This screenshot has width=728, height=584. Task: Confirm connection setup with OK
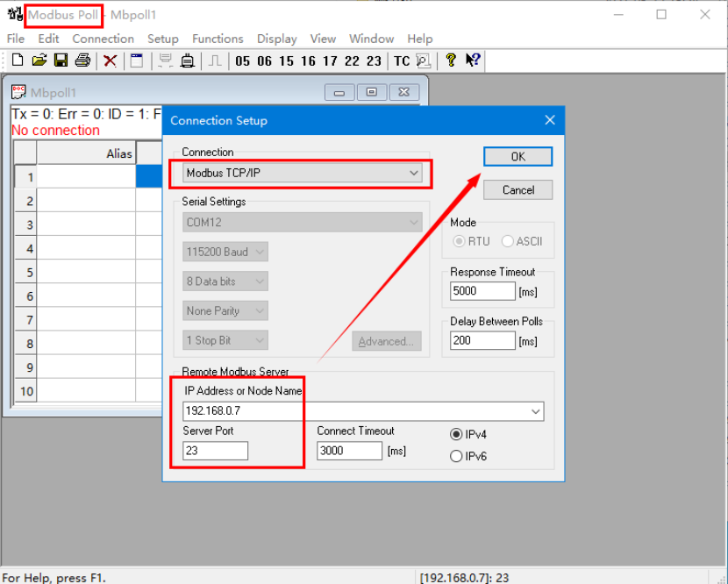click(517, 156)
